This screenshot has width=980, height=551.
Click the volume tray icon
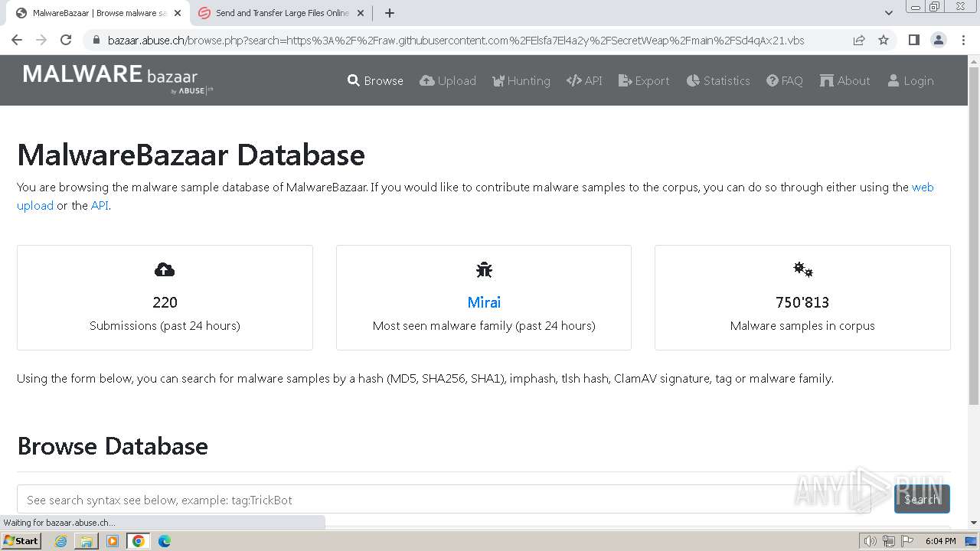(871, 541)
